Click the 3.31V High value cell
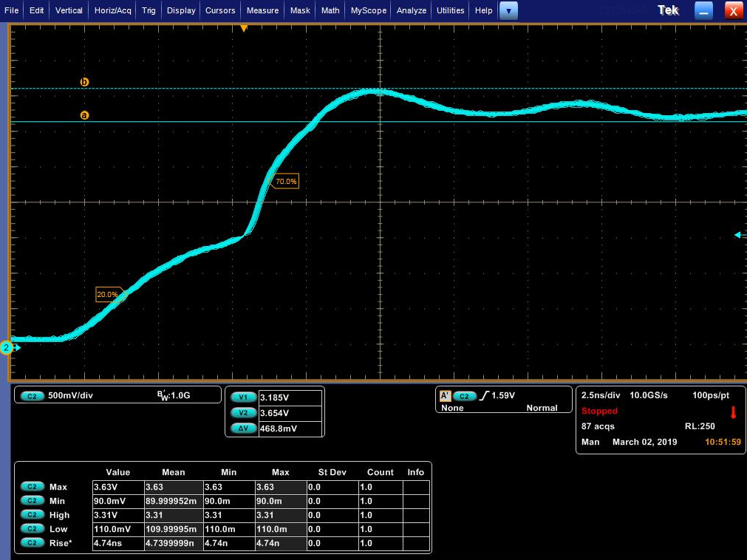This screenshot has height=560, width=747. (118, 515)
